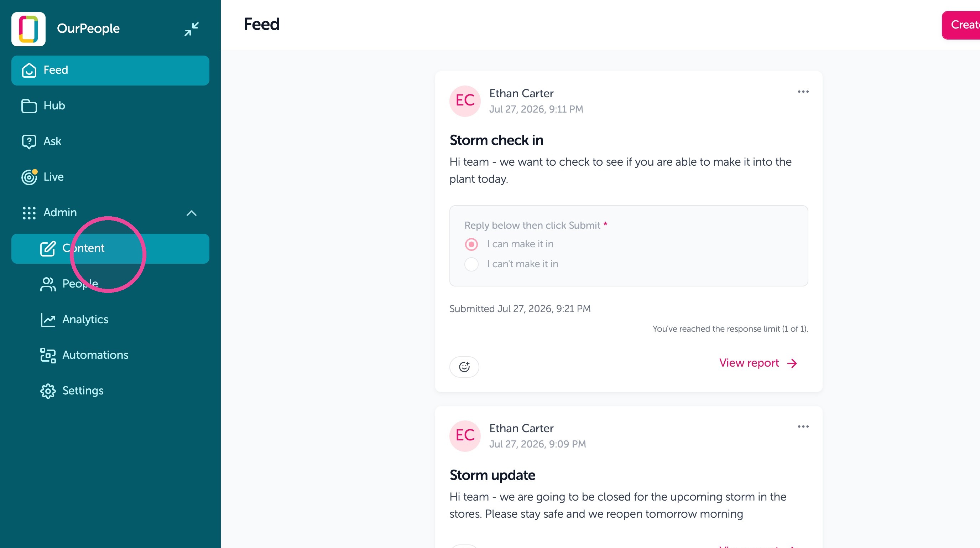Viewport: 980px width, 548px height.
Task: Open Ethan Carter's avatar on Storm update post
Action: pyautogui.click(x=465, y=436)
